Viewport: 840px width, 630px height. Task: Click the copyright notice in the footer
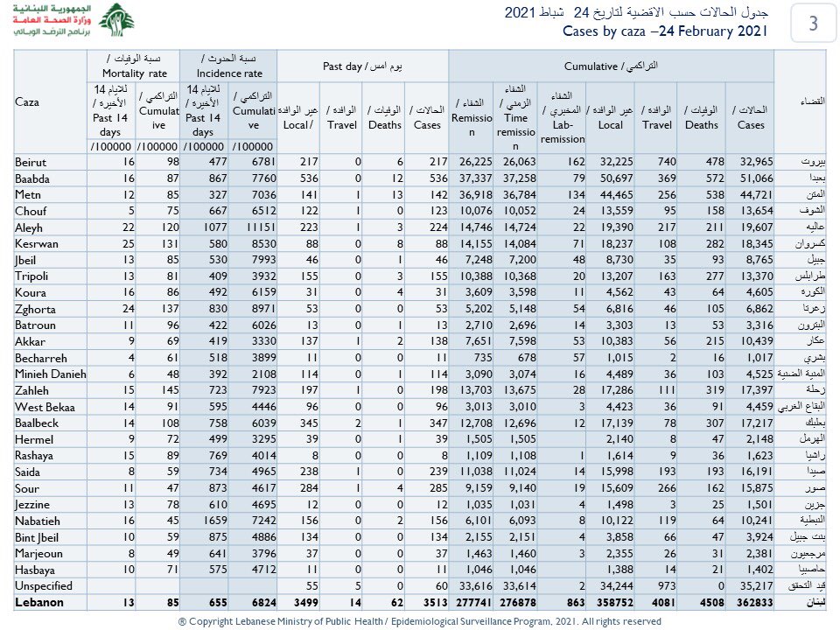(x=420, y=620)
